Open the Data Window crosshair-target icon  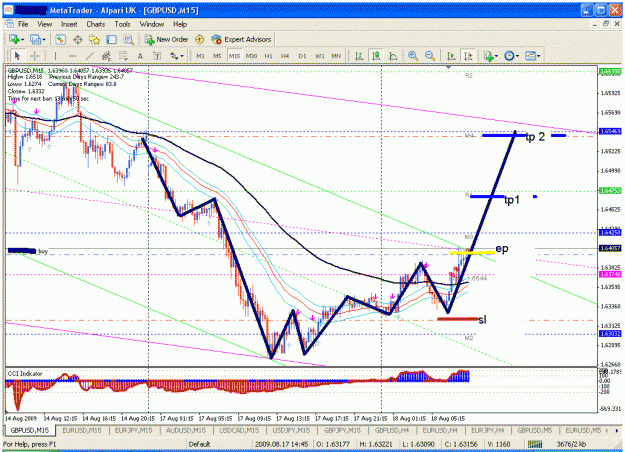[x=78, y=39]
